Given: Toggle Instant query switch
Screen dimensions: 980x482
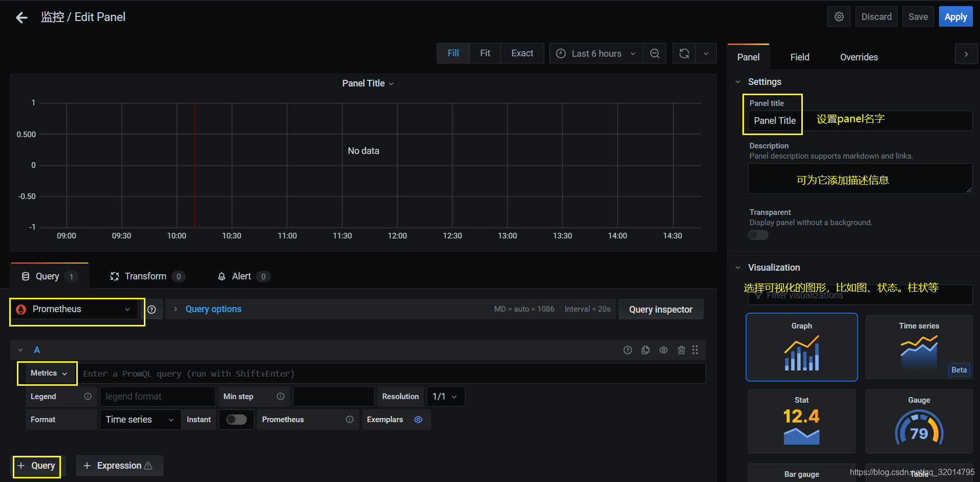Looking at the screenshot, I should (x=237, y=420).
